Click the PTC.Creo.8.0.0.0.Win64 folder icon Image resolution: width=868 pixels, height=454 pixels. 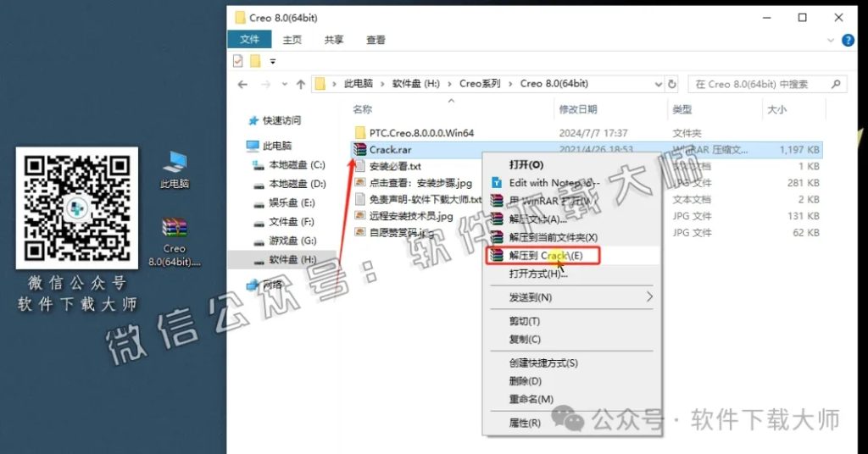tap(359, 133)
